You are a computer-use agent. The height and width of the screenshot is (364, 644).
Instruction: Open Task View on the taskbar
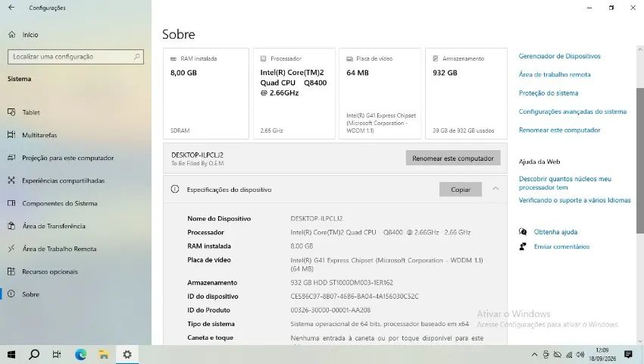point(57,354)
